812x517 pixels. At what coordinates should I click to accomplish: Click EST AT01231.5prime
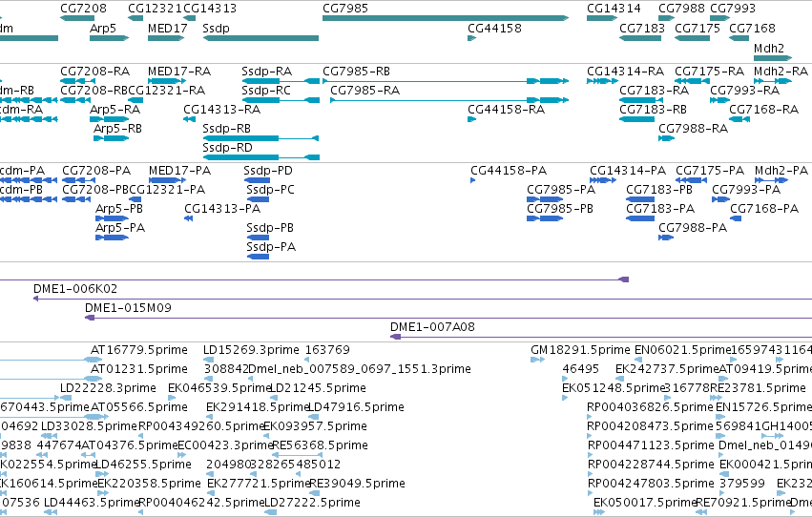point(138,369)
